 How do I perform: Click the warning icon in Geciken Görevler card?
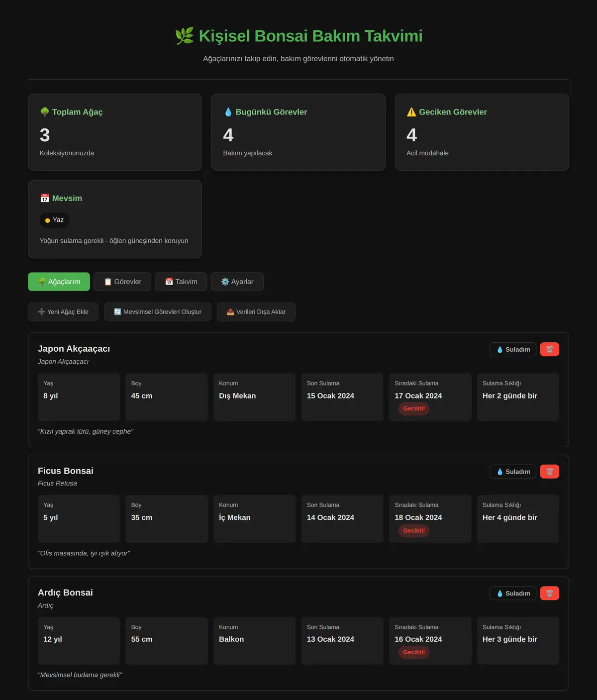411,112
